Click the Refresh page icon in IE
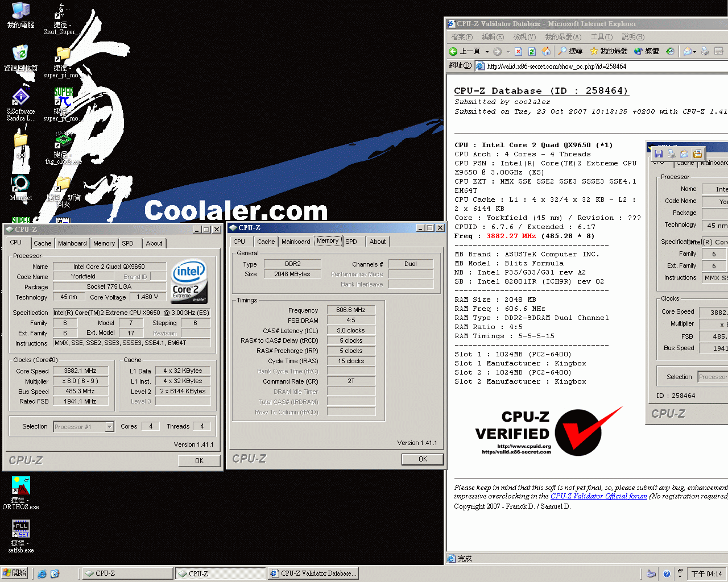The image size is (728, 582). click(x=532, y=51)
